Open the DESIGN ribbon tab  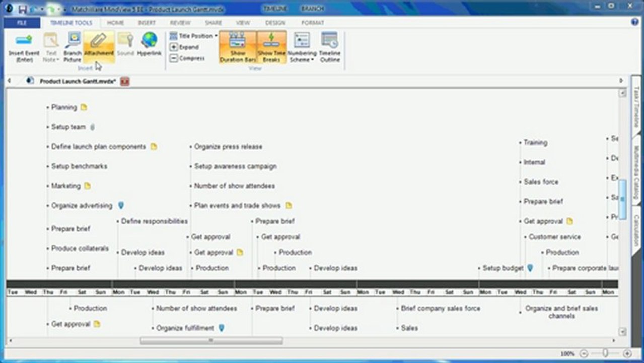(x=275, y=23)
